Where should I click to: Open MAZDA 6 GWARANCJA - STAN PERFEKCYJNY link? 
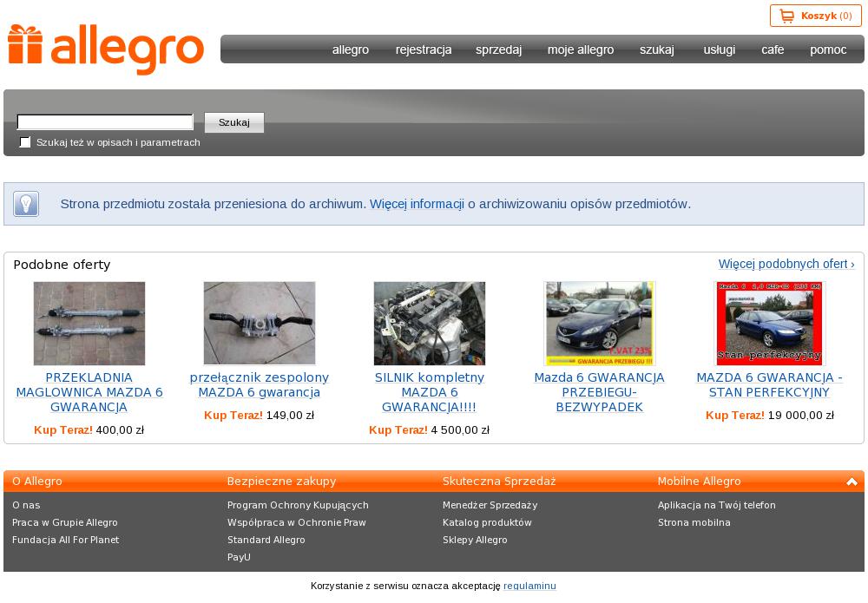(x=769, y=385)
